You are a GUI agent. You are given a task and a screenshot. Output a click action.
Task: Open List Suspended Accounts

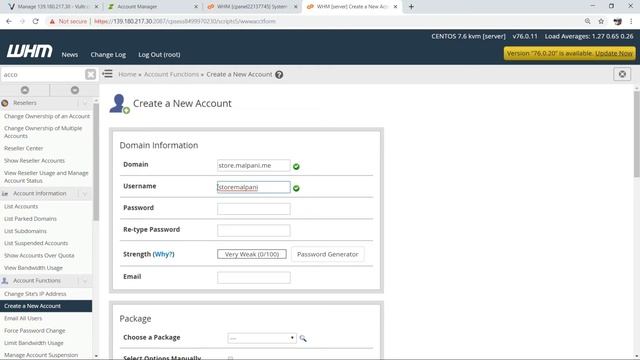(36, 243)
